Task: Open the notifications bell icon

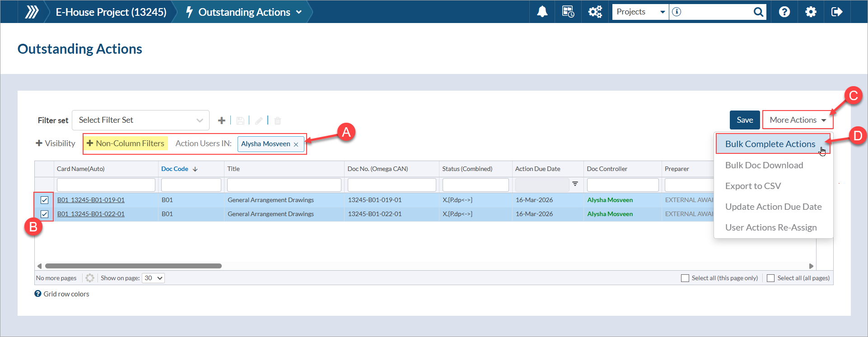Action: pos(542,12)
